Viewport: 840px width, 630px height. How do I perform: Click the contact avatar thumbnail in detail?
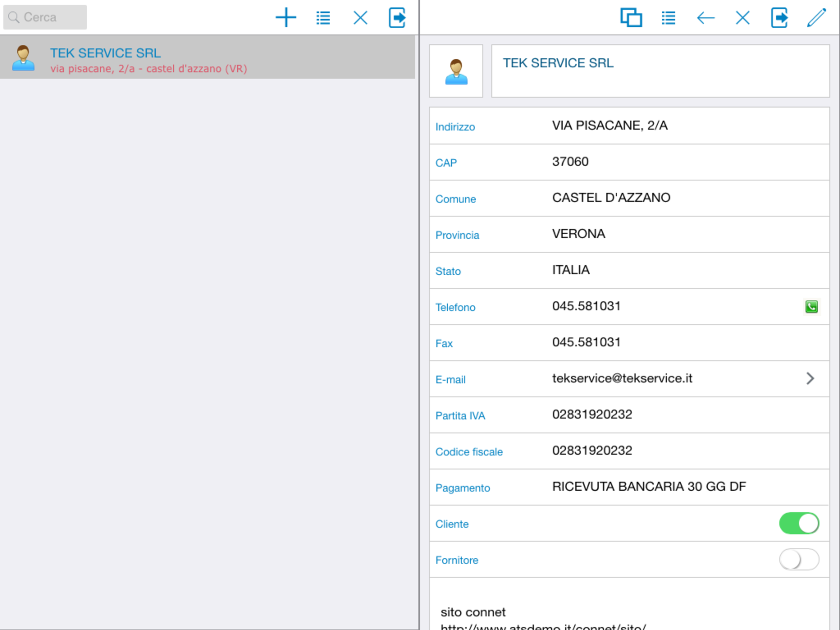456,71
